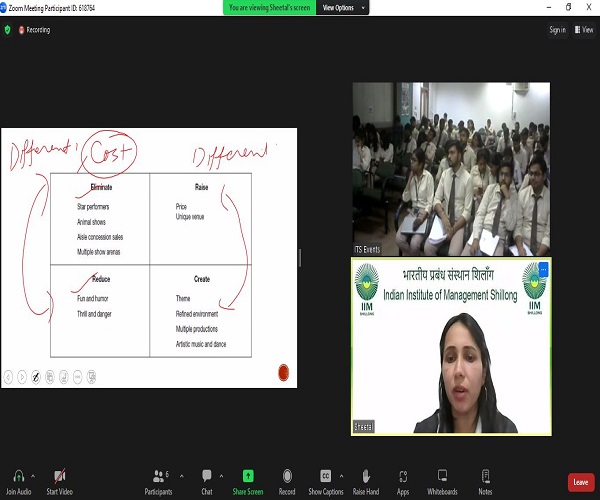Expand the caret next to Participants

[181, 476]
